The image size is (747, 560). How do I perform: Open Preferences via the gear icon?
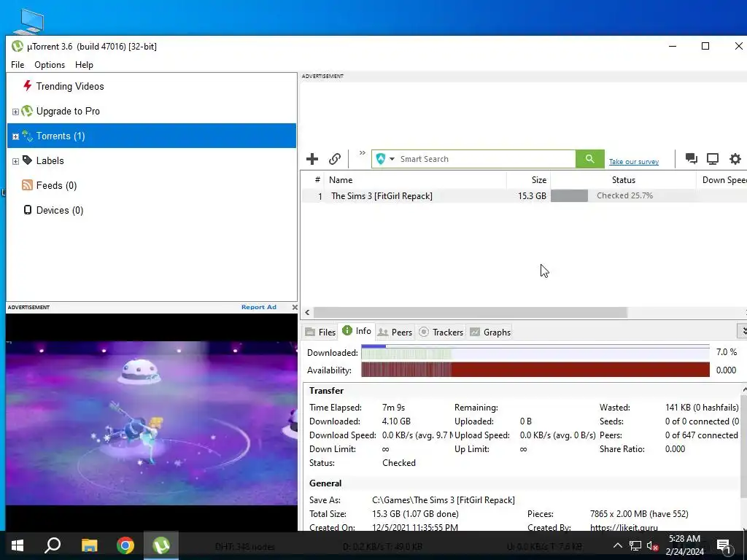tap(735, 158)
